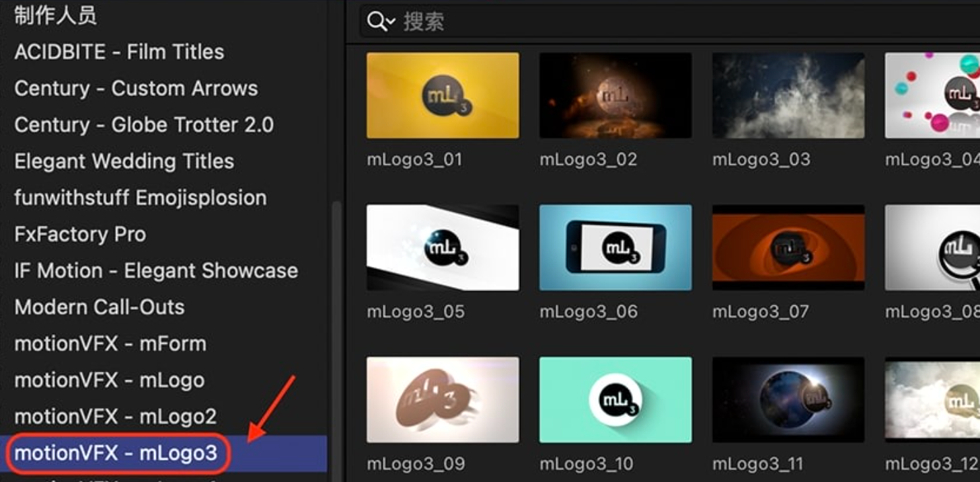The width and height of the screenshot is (980, 482).
Task: Pick the mLogo3_05 white streak thumbnail
Action: 443,247
